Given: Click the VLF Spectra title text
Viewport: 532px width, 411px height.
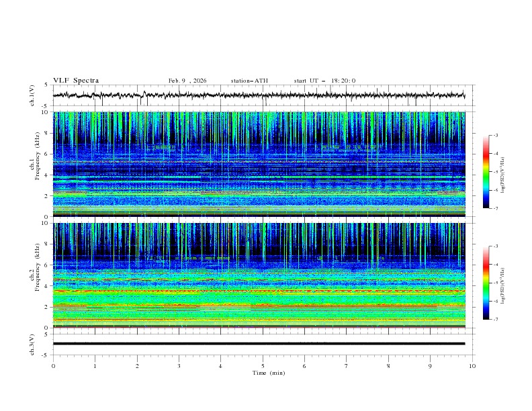Looking at the screenshot, I should click(x=76, y=81).
